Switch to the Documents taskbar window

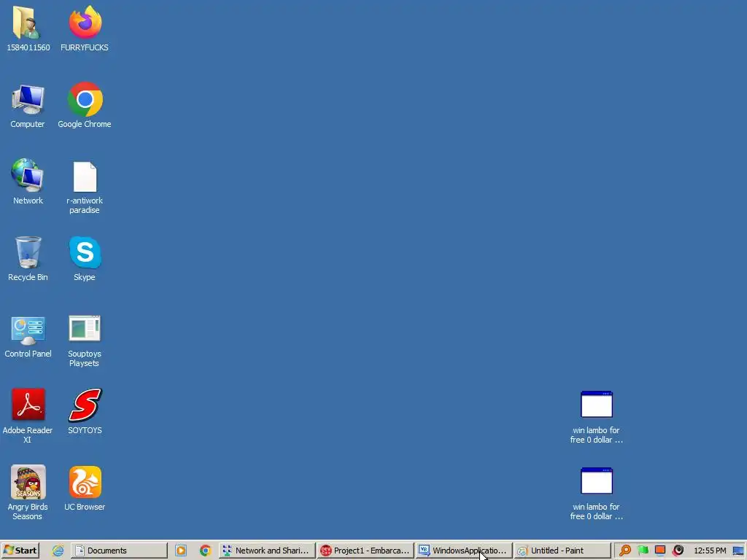pos(119,551)
